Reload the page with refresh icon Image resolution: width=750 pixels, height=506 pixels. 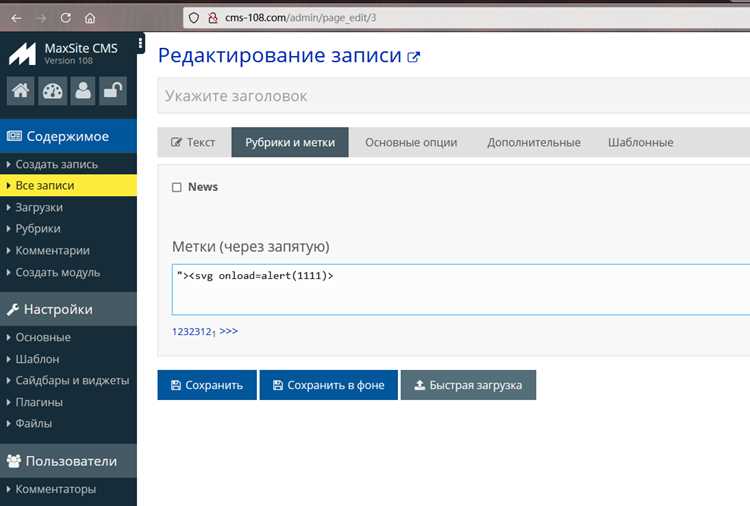click(66, 18)
